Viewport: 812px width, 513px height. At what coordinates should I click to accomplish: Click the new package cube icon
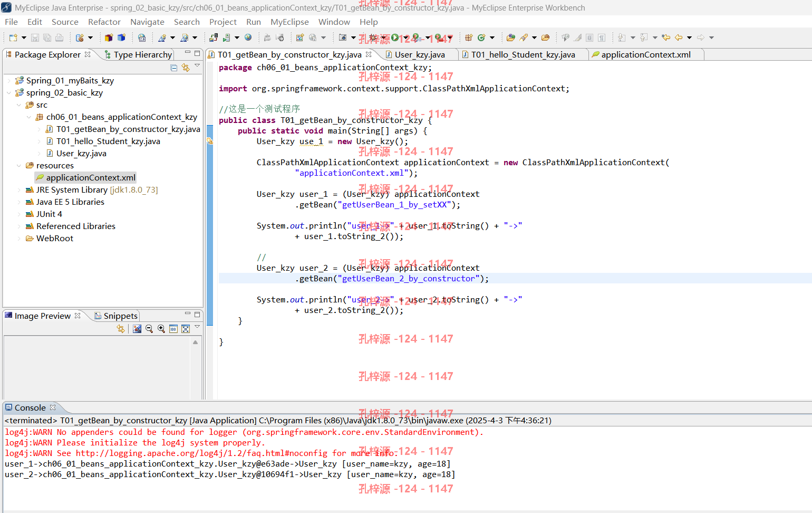(109, 37)
